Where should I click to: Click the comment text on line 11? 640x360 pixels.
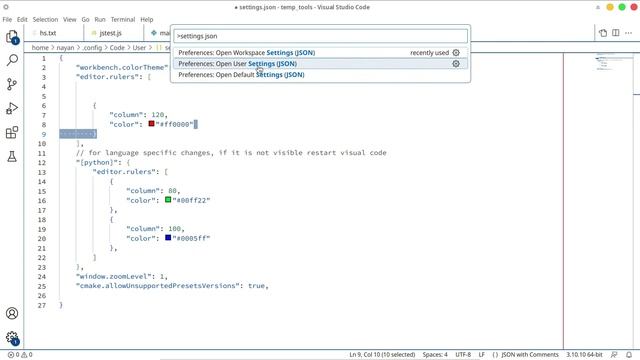[x=231, y=153]
